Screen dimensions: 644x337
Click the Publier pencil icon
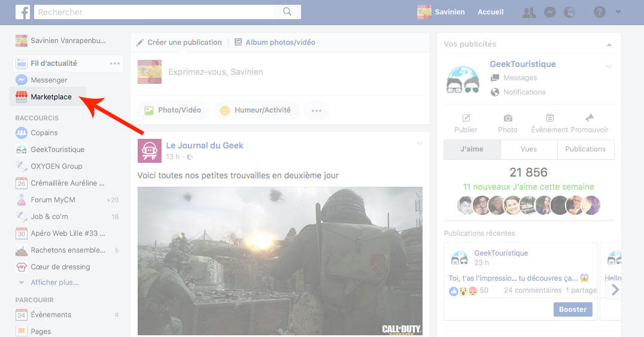click(x=466, y=118)
